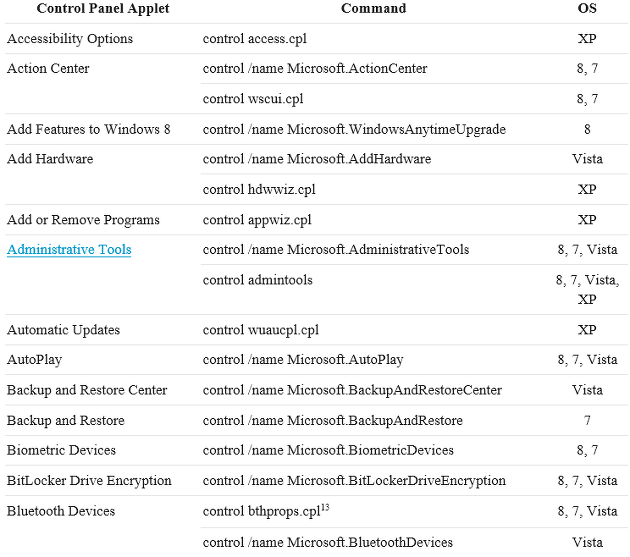Click the 'control hdwwiz.cpl' command text
Screen dimensions: 630x557
coord(259,190)
